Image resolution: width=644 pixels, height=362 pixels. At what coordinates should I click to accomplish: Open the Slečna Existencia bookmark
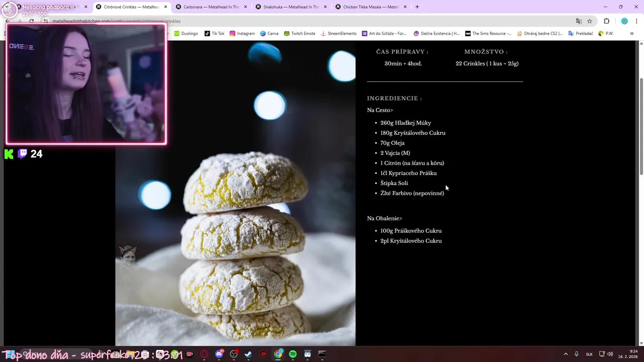(x=436, y=33)
